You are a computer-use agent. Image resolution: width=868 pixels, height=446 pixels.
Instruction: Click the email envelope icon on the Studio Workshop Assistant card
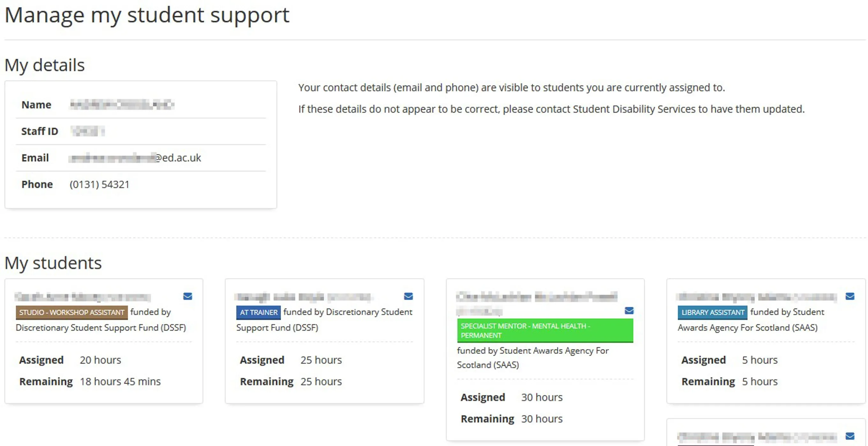tap(188, 296)
